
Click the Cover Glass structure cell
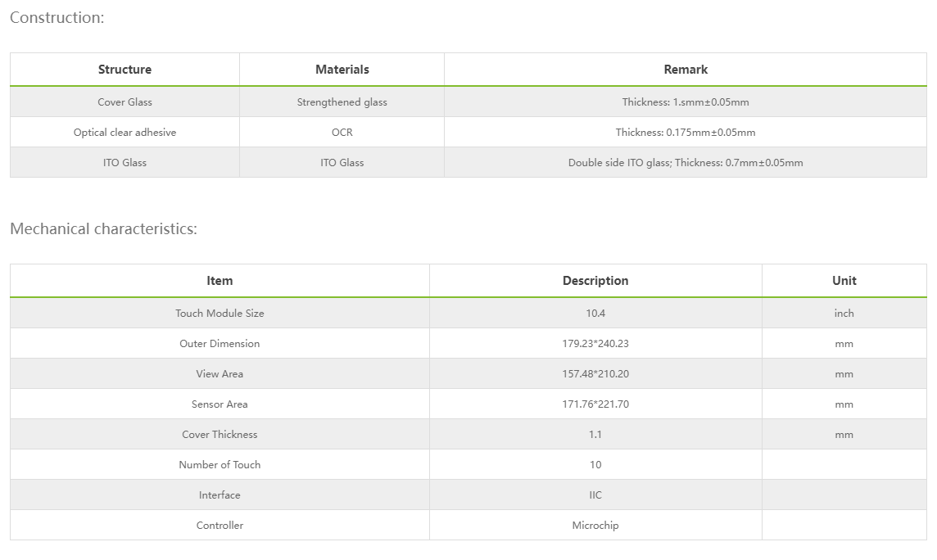124,102
